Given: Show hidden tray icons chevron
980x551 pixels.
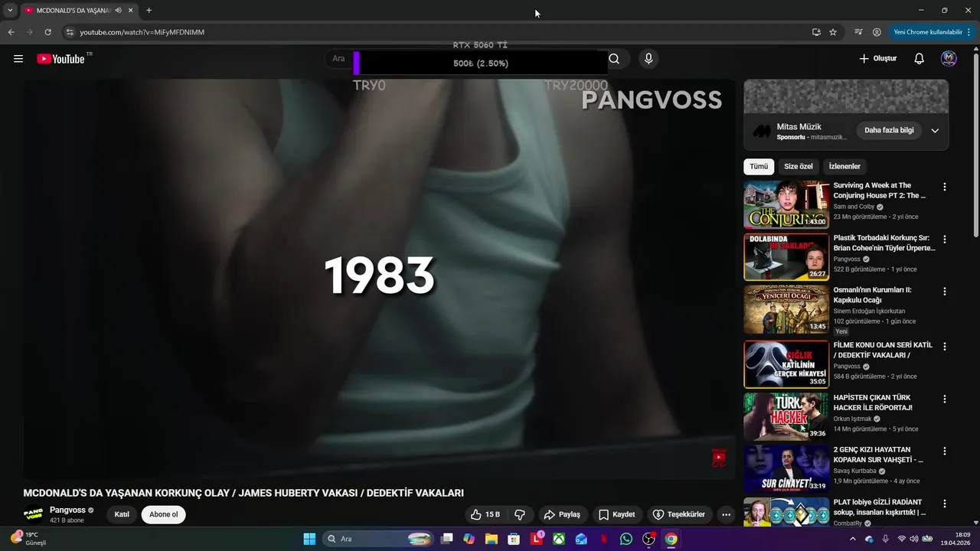Looking at the screenshot, I should pos(852,539).
